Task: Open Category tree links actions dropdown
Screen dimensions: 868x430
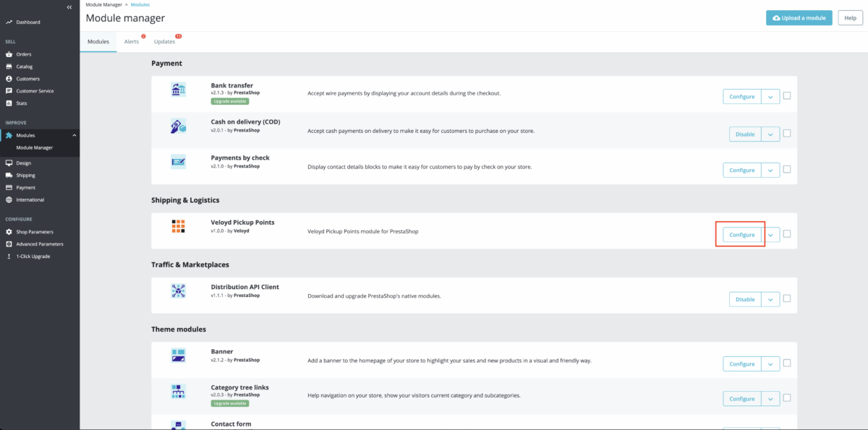Action: coord(770,399)
